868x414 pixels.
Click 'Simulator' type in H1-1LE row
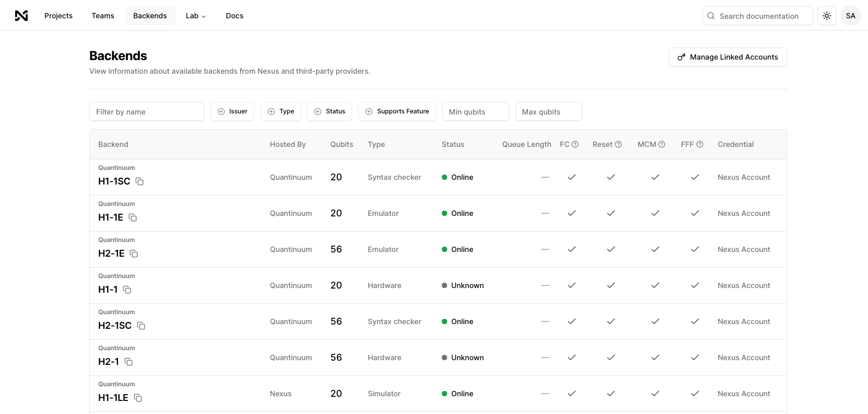[x=384, y=394]
